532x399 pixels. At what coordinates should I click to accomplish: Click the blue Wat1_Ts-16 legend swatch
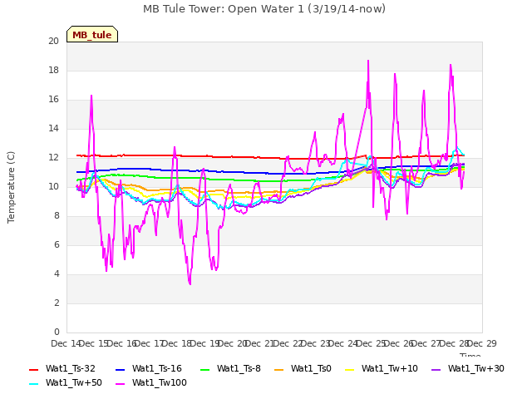coord(120,369)
